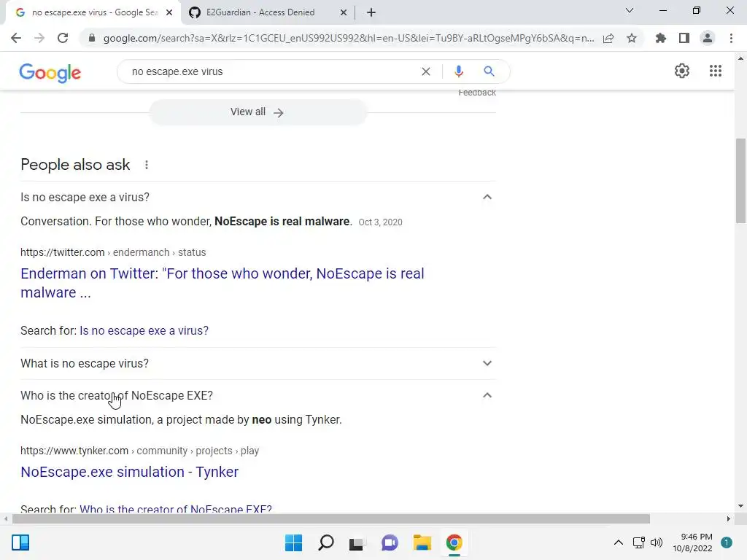Click 'Is no escape exe a virus?' search link
Image resolution: width=747 pixels, height=560 pixels.
click(144, 330)
